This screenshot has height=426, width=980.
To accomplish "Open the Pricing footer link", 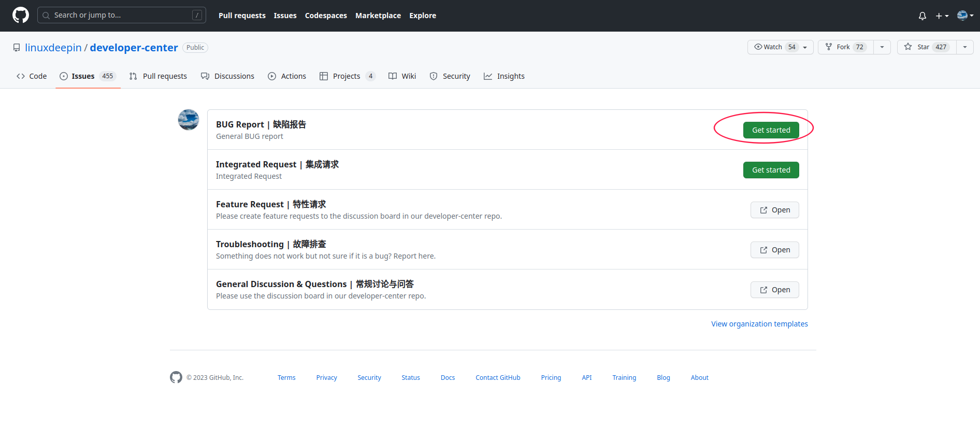I will coord(551,378).
